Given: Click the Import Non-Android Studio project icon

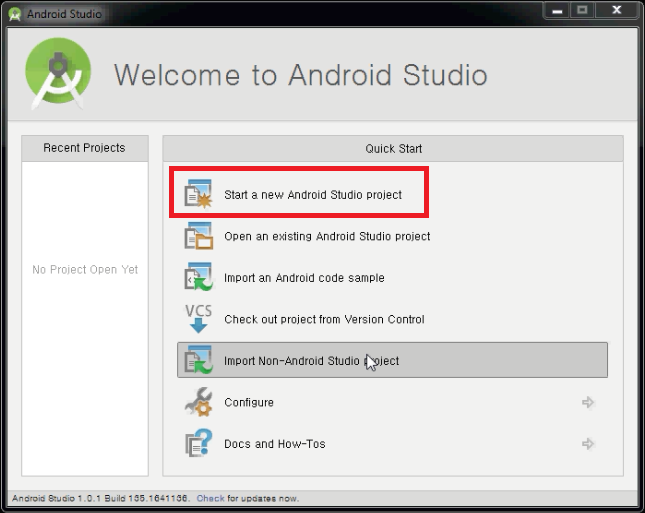Looking at the screenshot, I should (x=198, y=360).
